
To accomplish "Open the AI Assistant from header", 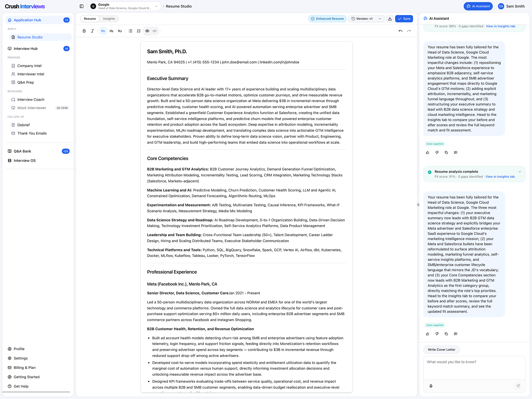I will (x=478, y=6).
